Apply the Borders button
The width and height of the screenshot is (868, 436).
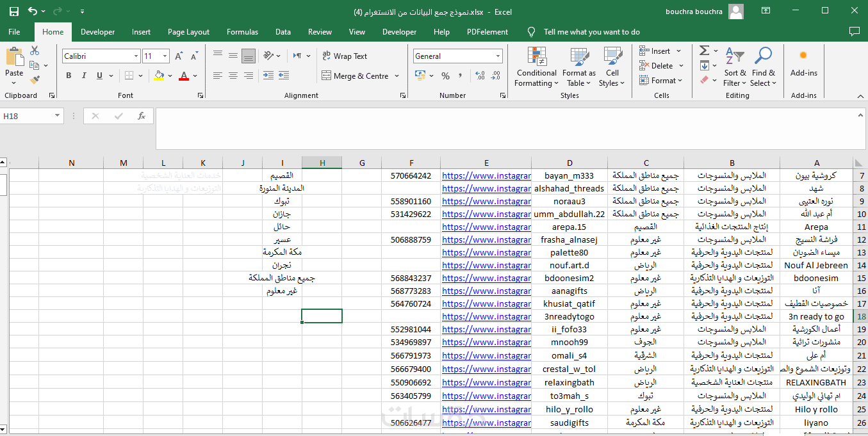(x=130, y=76)
